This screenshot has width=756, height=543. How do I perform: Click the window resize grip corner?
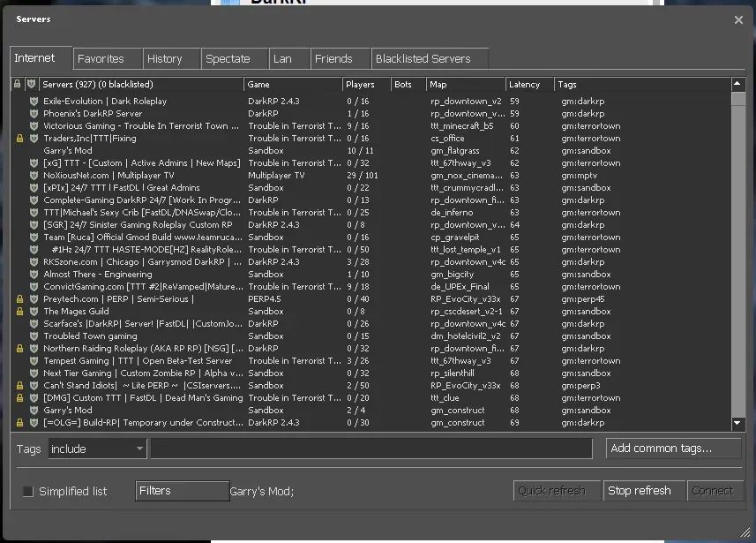[746, 532]
